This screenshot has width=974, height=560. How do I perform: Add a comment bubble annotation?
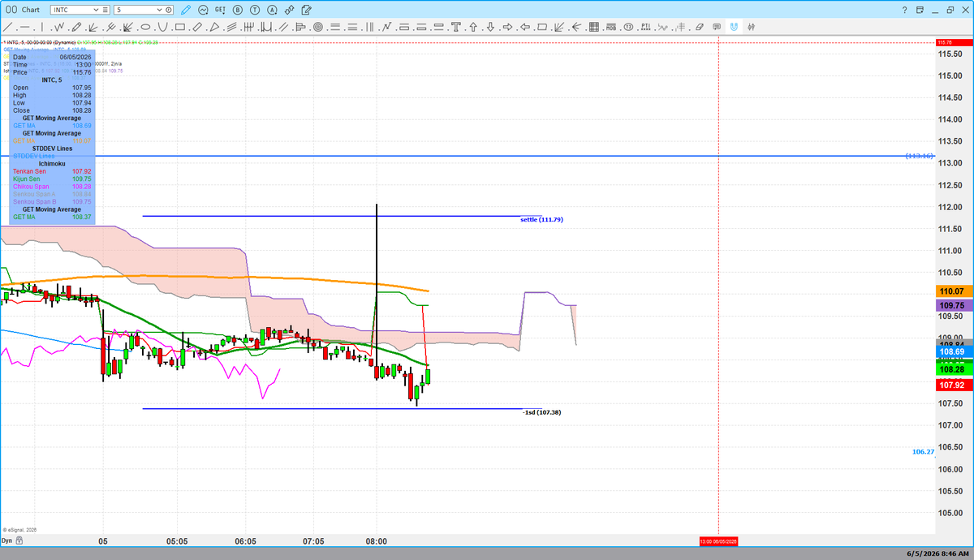pyautogui.click(x=717, y=27)
